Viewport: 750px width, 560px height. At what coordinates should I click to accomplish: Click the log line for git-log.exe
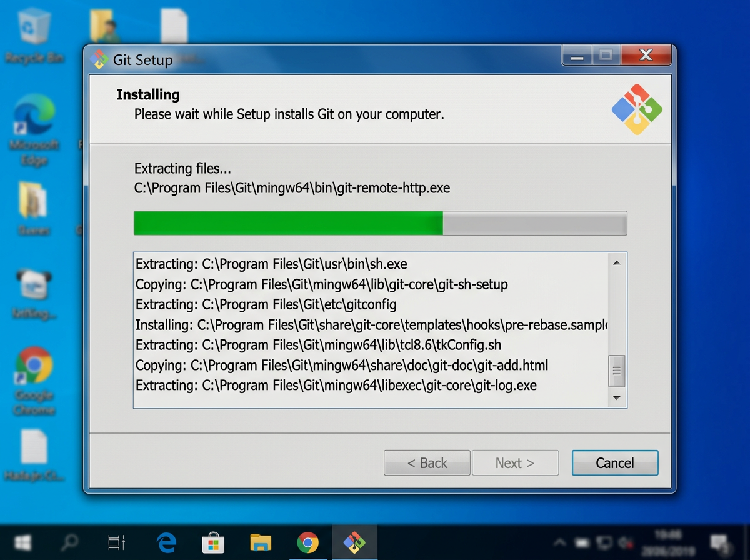[336, 386]
